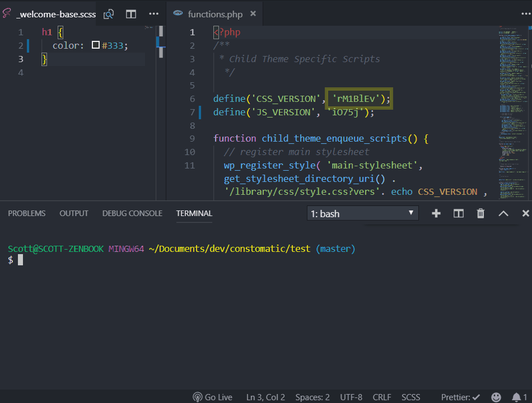Open notifications bell icon
This screenshot has height=403, width=532.
pyautogui.click(x=519, y=397)
